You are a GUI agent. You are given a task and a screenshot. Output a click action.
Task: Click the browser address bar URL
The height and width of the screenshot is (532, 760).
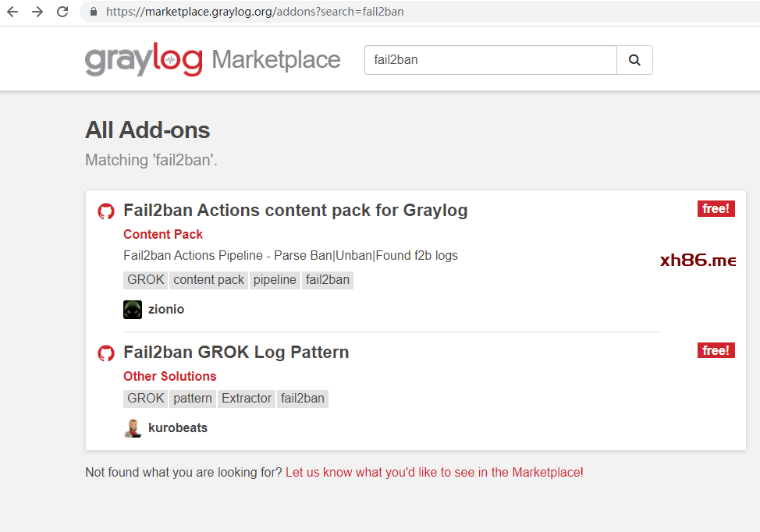tap(254, 12)
